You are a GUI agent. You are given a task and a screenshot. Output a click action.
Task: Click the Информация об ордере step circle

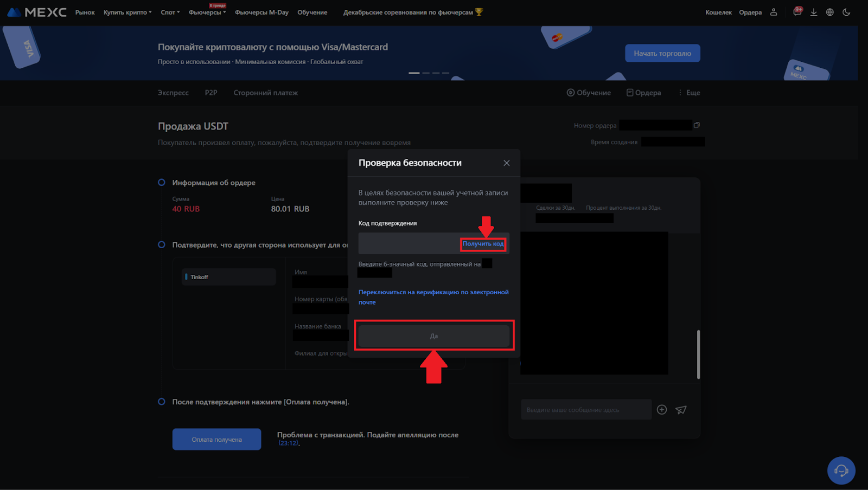coord(161,183)
